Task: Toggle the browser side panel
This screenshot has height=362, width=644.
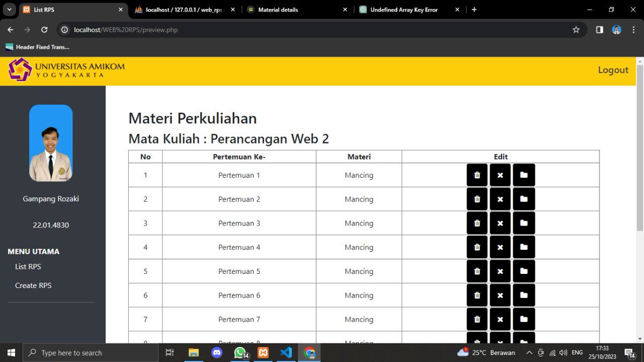Action: tap(599, 30)
